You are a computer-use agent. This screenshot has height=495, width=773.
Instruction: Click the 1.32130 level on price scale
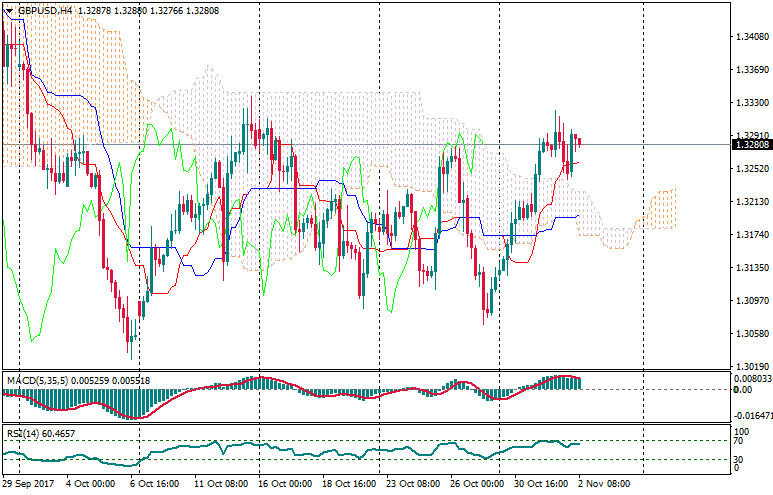pyautogui.click(x=750, y=202)
